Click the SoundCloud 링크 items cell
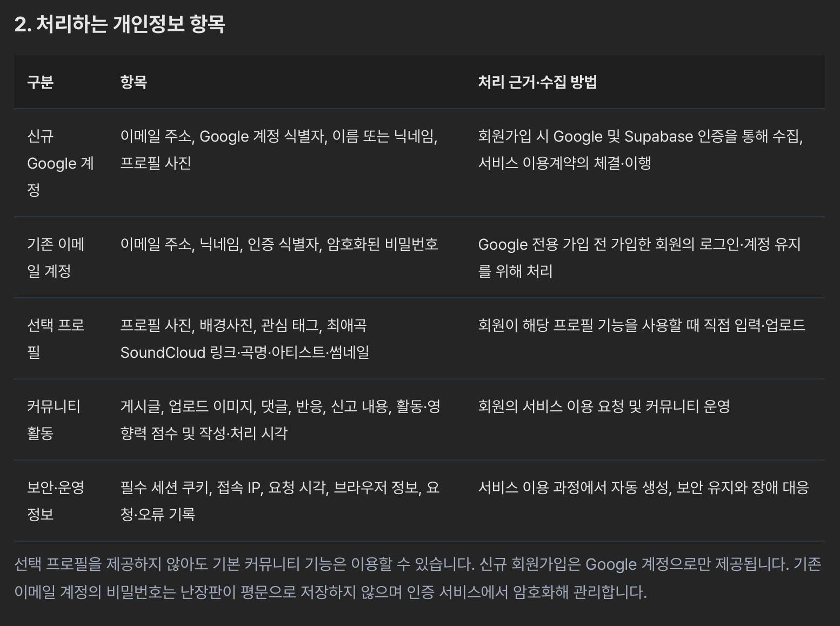This screenshot has height=626, width=840. click(245, 338)
